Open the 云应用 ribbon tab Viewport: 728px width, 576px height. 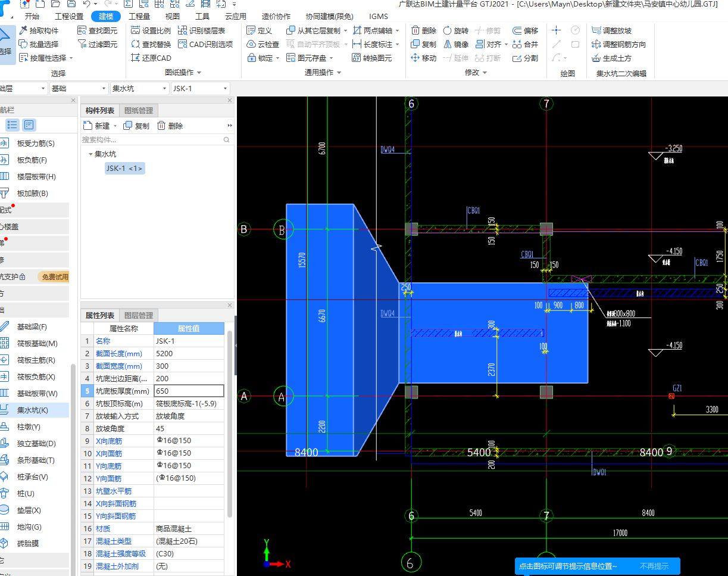(236, 16)
